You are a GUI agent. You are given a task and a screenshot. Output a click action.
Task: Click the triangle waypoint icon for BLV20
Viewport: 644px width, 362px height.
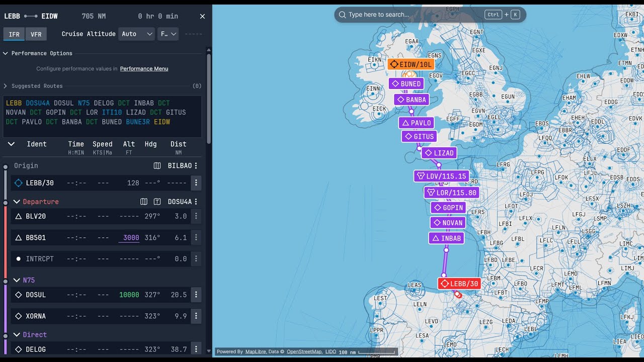19,216
